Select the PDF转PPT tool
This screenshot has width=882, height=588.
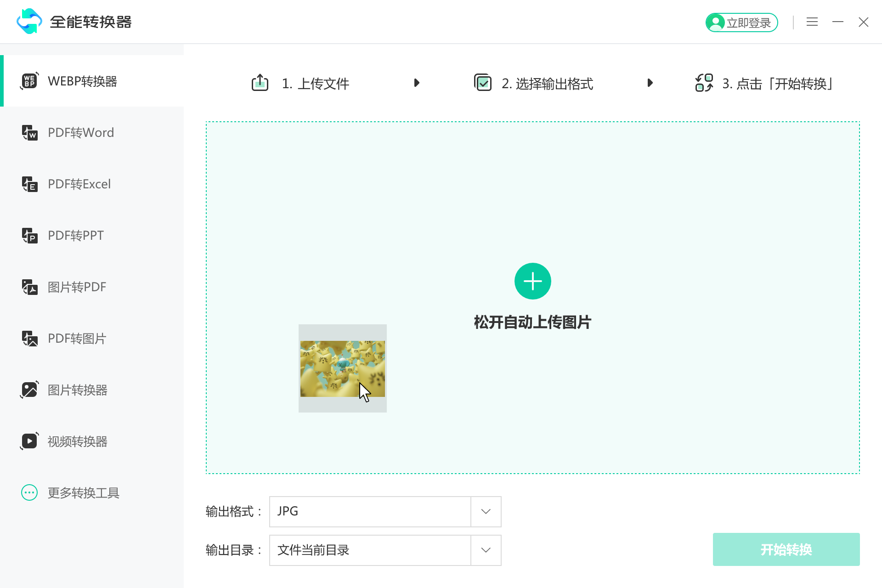click(76, 236)
